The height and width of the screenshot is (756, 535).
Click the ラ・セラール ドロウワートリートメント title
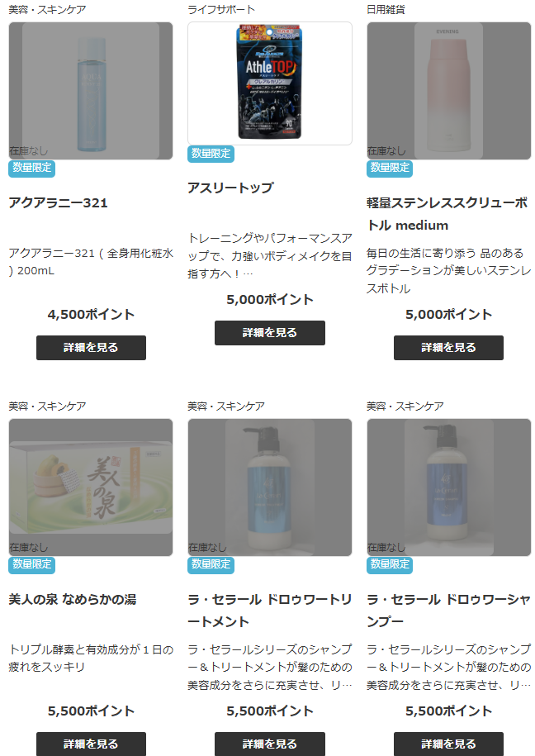point(270,611)
